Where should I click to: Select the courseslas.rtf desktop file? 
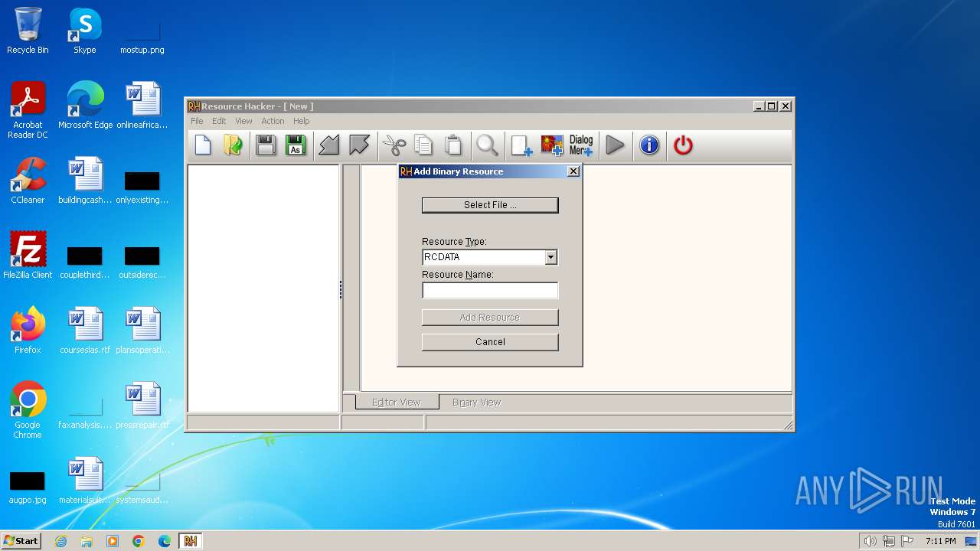tap(85, 331)
